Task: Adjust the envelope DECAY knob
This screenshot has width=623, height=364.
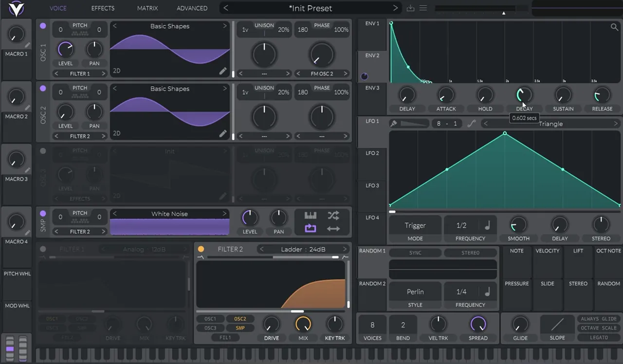Action: pyautogui.click(x=524, y=95)
